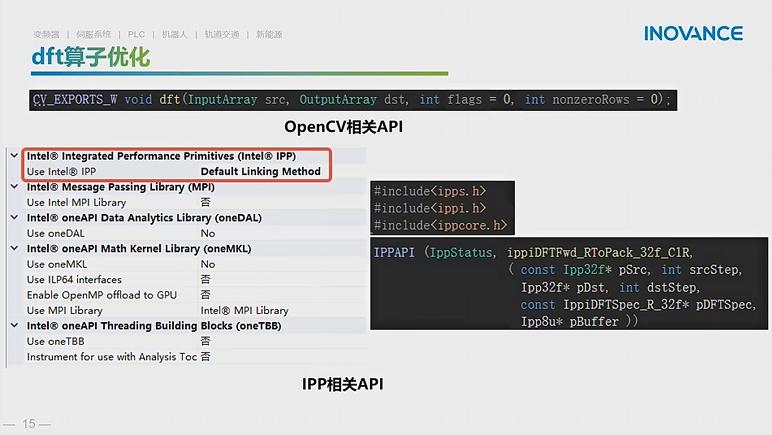Open the Use oneDAL value 'No'

pyautogui.click(x=208, y=233)
